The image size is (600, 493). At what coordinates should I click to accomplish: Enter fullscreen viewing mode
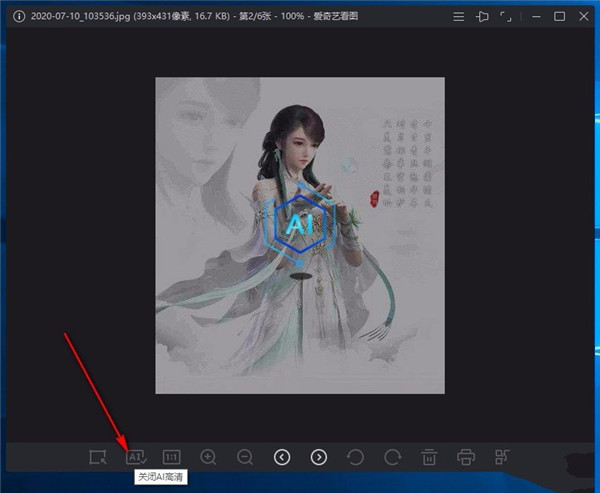(x=508, y=16)
